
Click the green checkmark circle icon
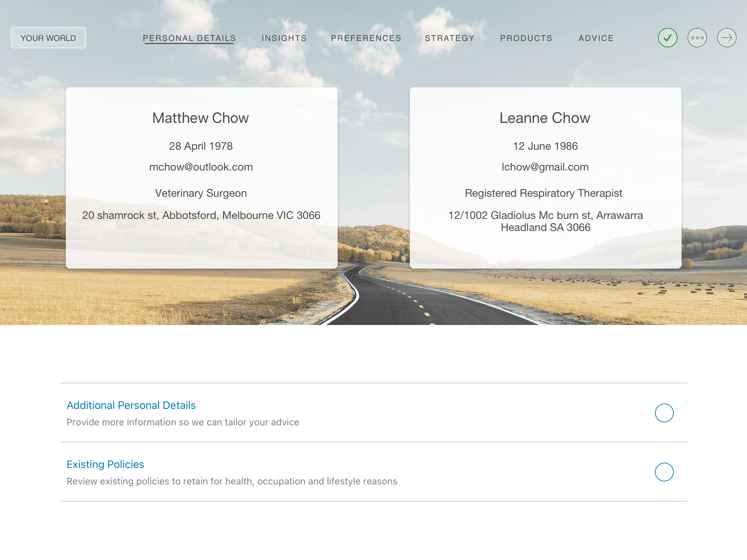(x=667, y=38)
